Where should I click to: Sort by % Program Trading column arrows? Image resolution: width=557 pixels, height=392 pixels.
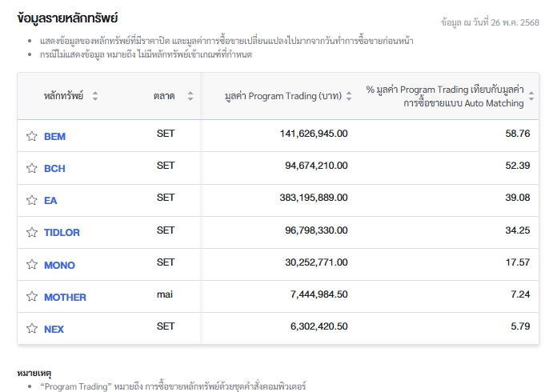coord(531,96)
